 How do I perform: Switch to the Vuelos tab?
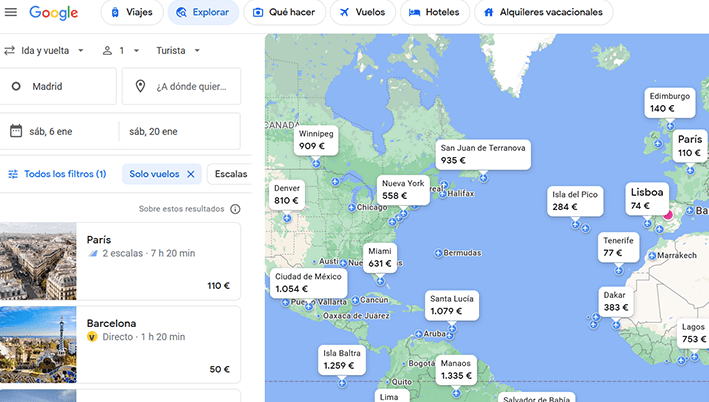point(362,13)
